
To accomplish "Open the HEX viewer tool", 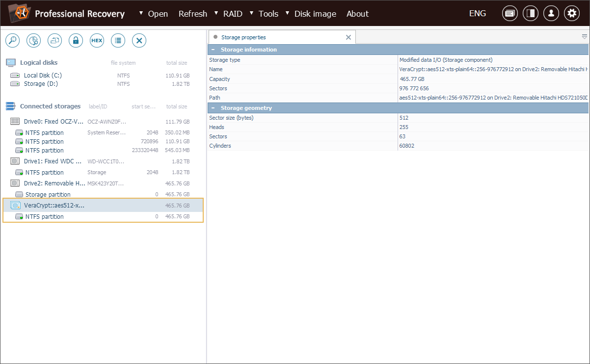I will (97, 41).
